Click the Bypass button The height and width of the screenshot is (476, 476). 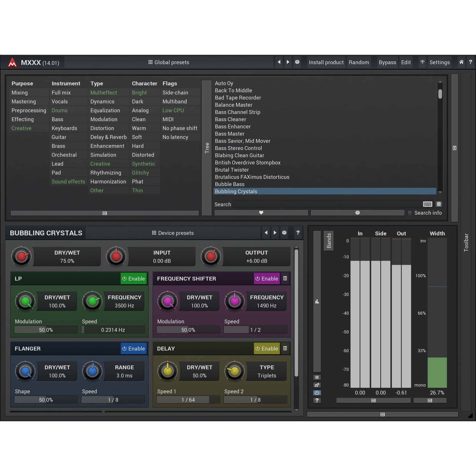pos(387,62)
